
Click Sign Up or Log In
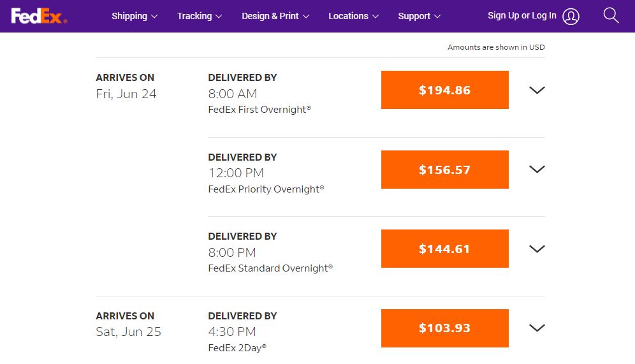[522, 16]
